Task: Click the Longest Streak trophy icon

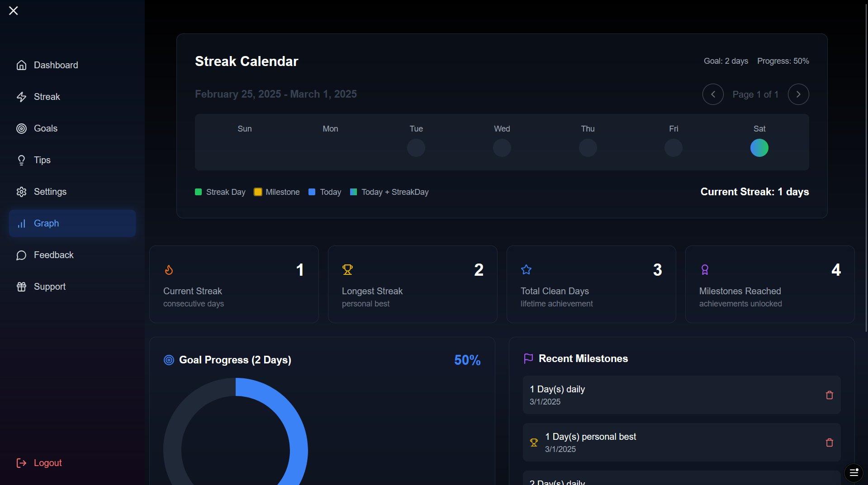Action: [x=347, y=270]
